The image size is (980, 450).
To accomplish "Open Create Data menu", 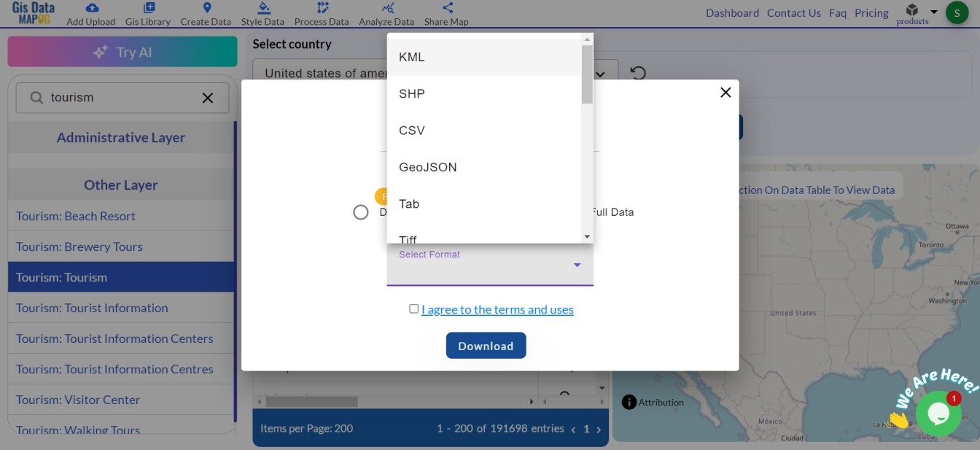I will 206,14.
